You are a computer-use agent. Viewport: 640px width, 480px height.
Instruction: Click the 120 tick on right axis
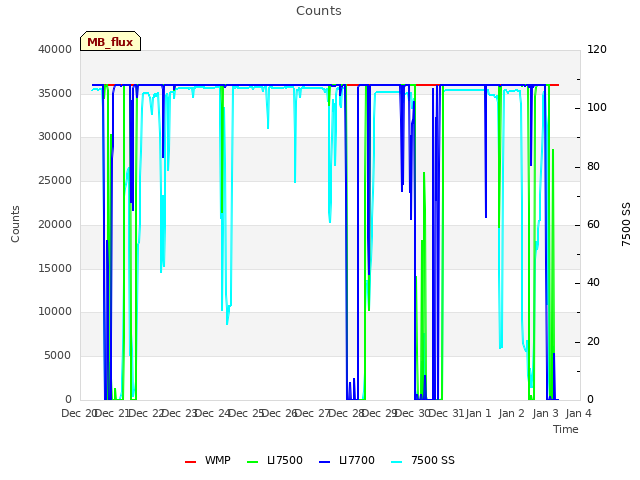597,49
